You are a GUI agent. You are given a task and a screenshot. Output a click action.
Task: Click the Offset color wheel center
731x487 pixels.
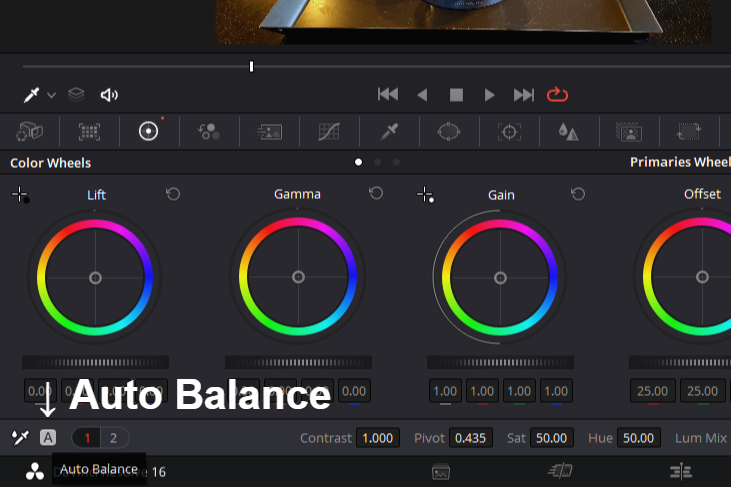tap(702, 277)
